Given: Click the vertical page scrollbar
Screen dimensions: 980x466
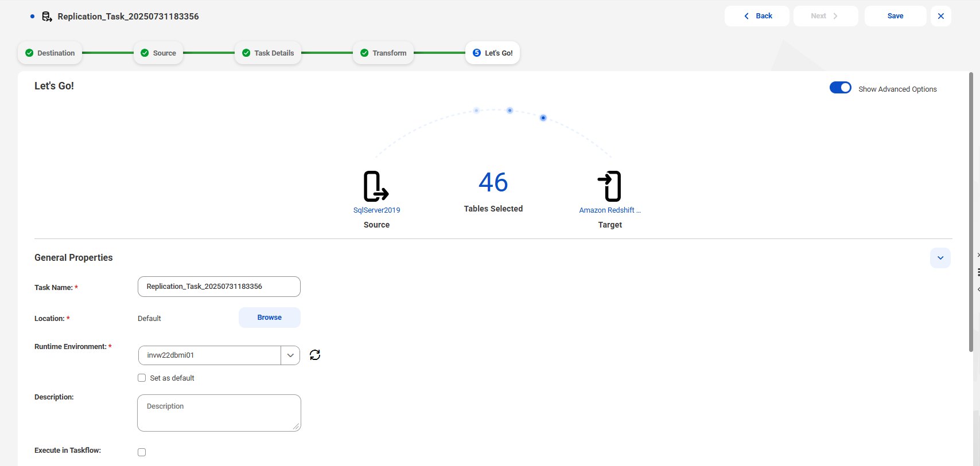Looking at the screenshot, I should (x=971, y=212).
